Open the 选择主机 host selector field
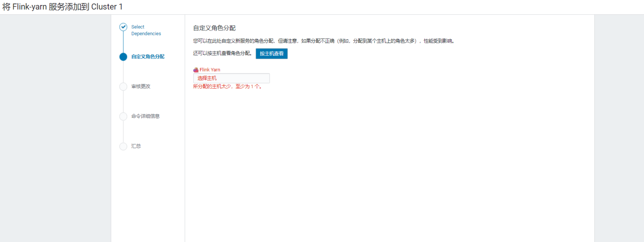The height and width of the screenshot is (242, 644). click(x=231, y=78)
